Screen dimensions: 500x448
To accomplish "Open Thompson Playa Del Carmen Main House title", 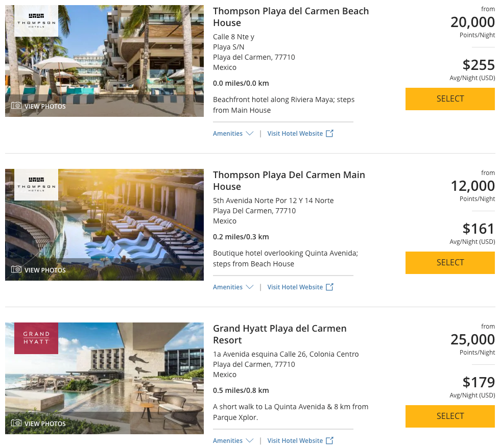I will (x=289, y=181).
